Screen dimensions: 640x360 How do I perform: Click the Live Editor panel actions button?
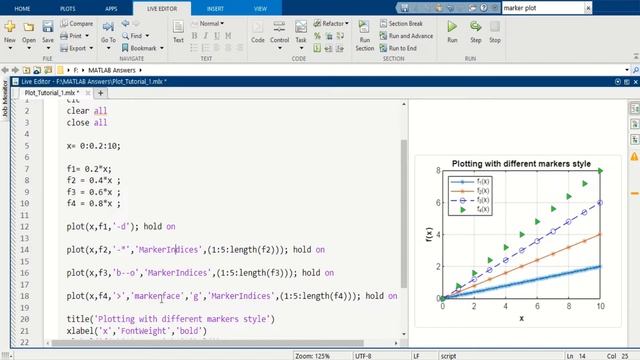click(618, 82)
